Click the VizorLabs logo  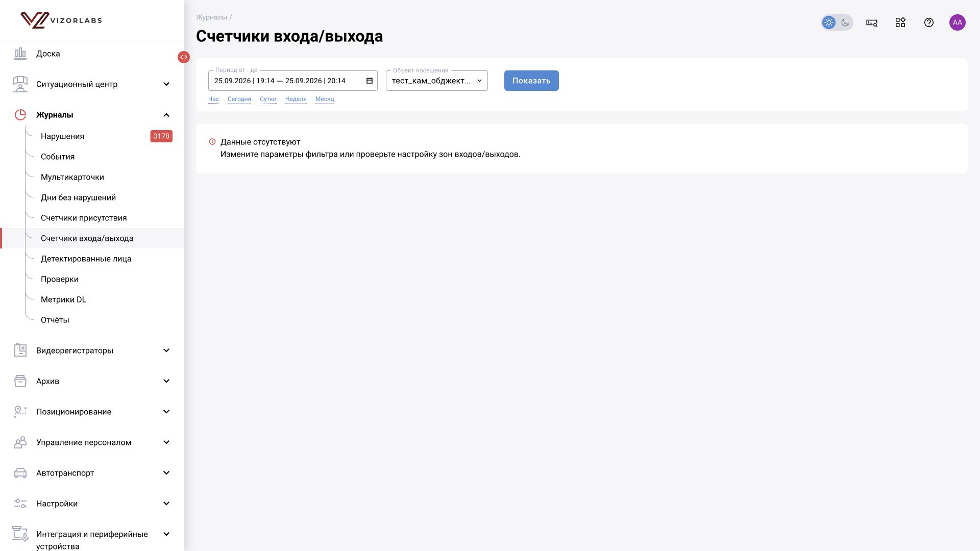[61, 20]
